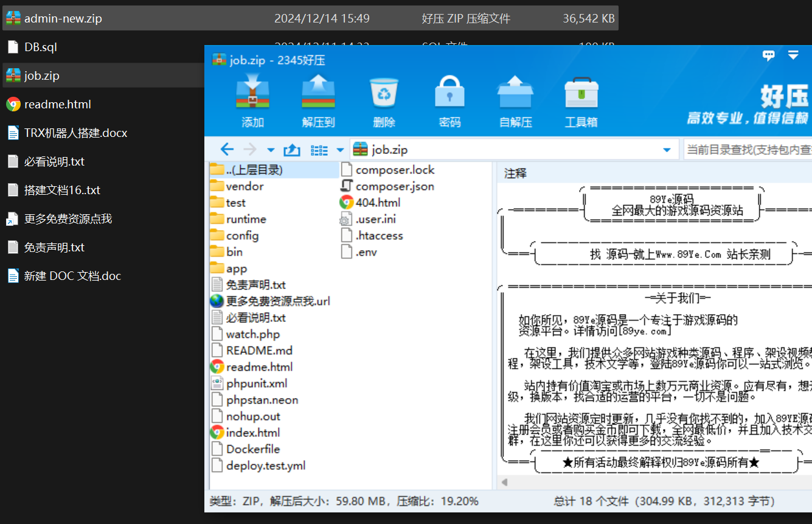Select the app folder
812x524 pixels.
coord(229,268)
